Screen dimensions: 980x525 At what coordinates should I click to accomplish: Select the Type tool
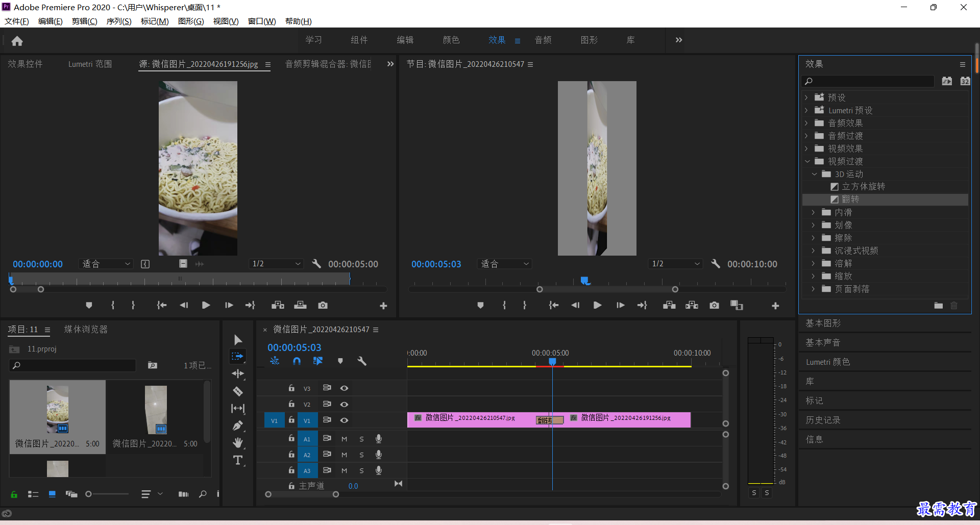click(238, 460)
